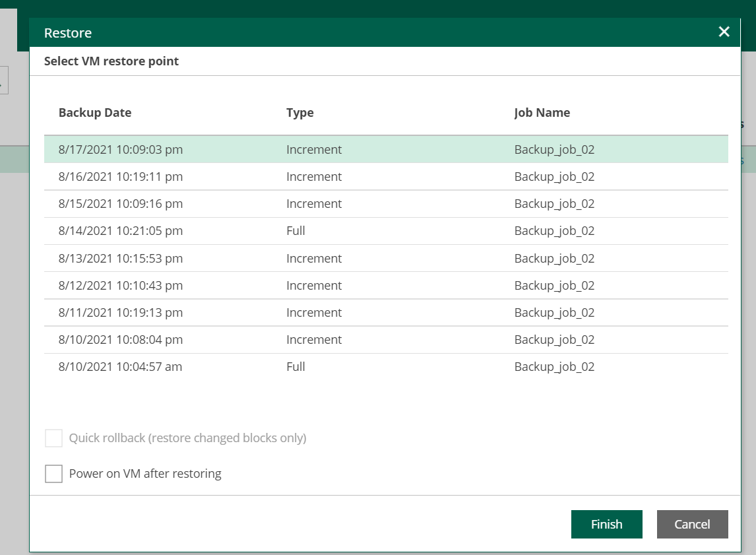Click the Finish button
Viewport: 756px width, 555px height.
click(x=606, y=524)
